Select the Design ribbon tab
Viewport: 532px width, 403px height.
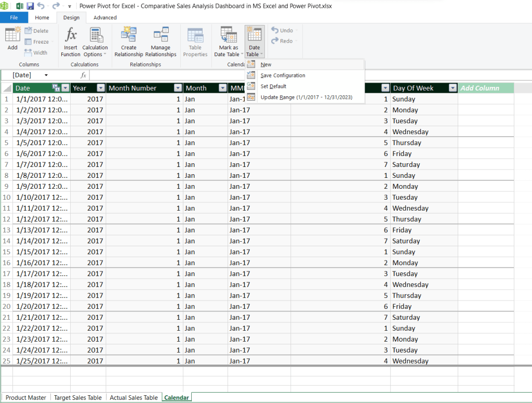coord(71,17)
